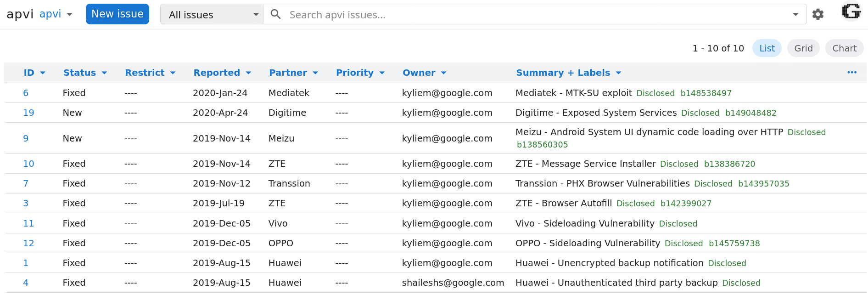The width and height of the screenshot is (868, 295).
Task: Open the Mediatek MTK-SU exploit issue
Action: click(x=573, y=93)
